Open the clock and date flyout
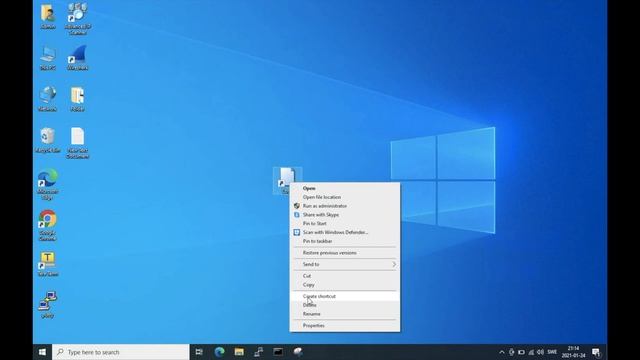Image resolution: width=640 pixels, height=360 pixels. [x=573, y=352]
